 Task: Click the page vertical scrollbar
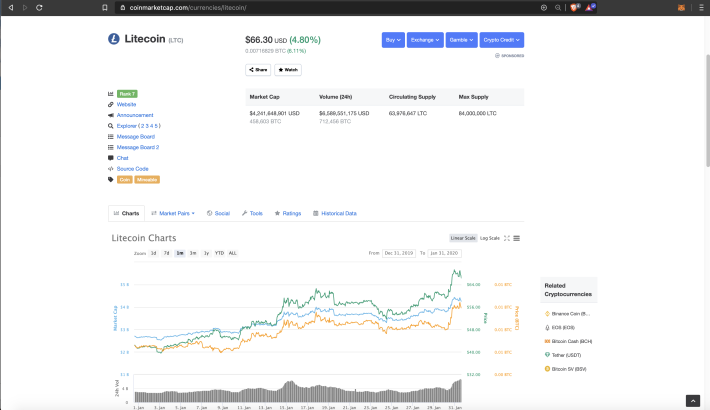click(x=707, y=111)
